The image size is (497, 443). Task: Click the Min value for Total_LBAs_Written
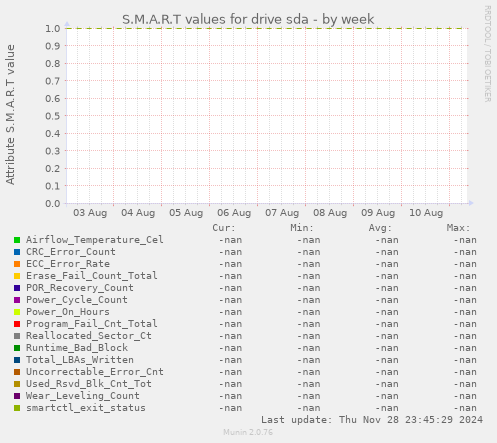[309, 360]
